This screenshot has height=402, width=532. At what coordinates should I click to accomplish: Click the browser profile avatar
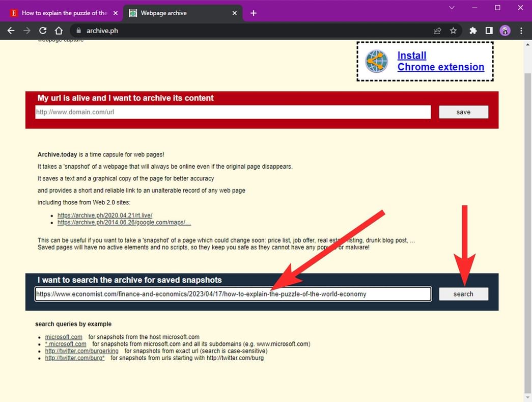(x=505, y=31)
